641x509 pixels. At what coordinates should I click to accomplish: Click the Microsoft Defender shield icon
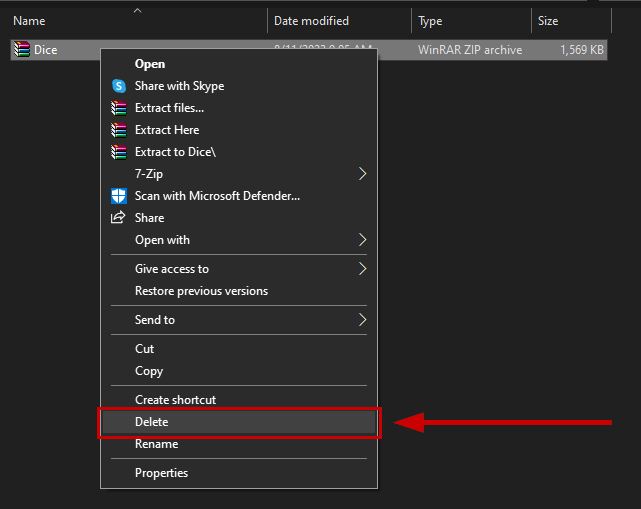pos(119,196)
